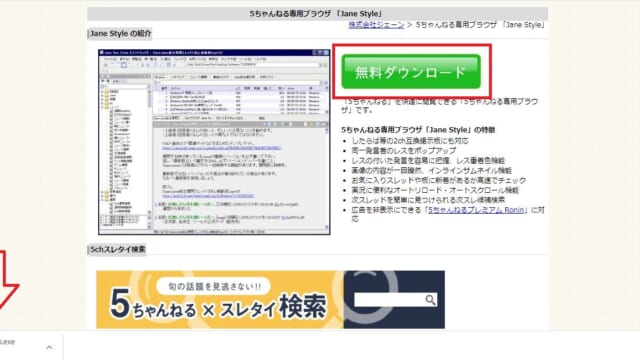640x360 pixels.
Task: Click the 次スレ候補検索 feature line
Action: (428, 200)
